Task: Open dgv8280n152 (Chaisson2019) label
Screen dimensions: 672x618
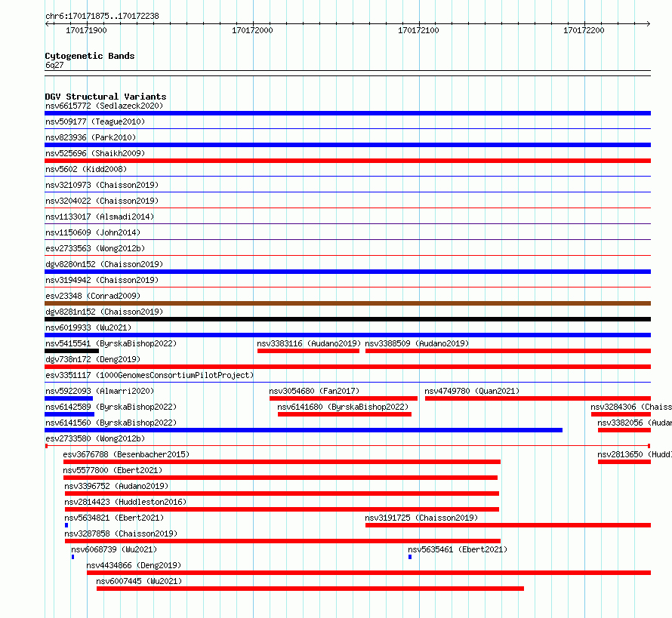Action: 104,264
